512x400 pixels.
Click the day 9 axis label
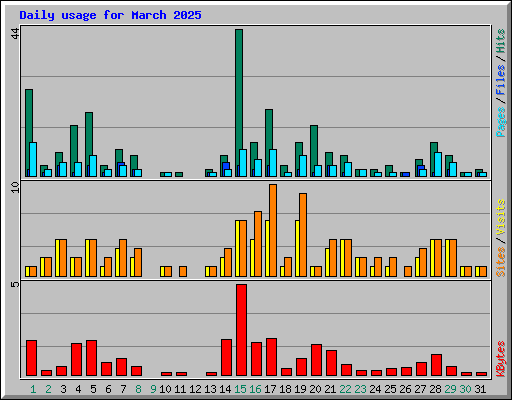pyautogui.click(x=153, y=389)
